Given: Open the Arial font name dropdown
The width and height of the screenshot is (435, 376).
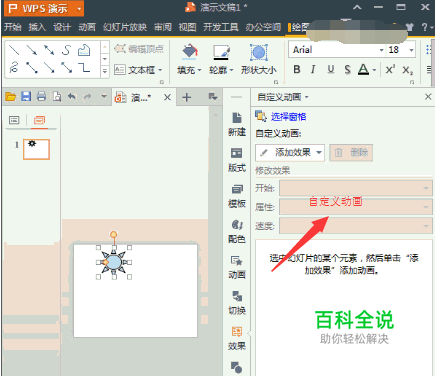Looking at the screenshot, I should point(381,50).
